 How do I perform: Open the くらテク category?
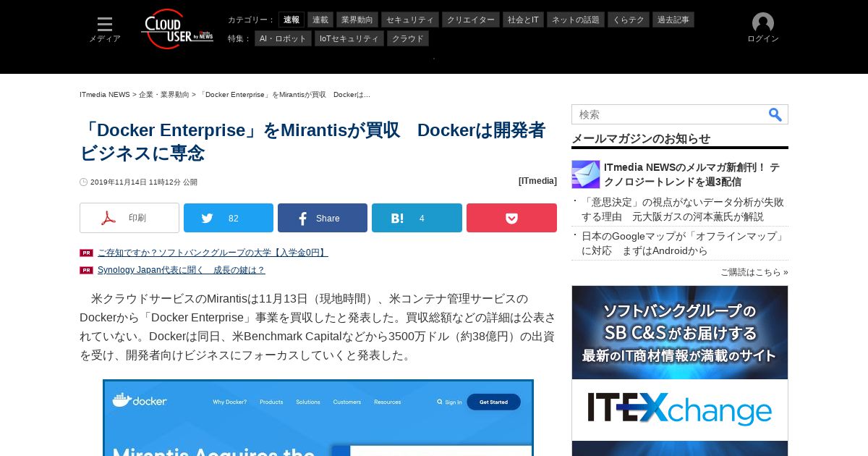click(x=629, y=20)
